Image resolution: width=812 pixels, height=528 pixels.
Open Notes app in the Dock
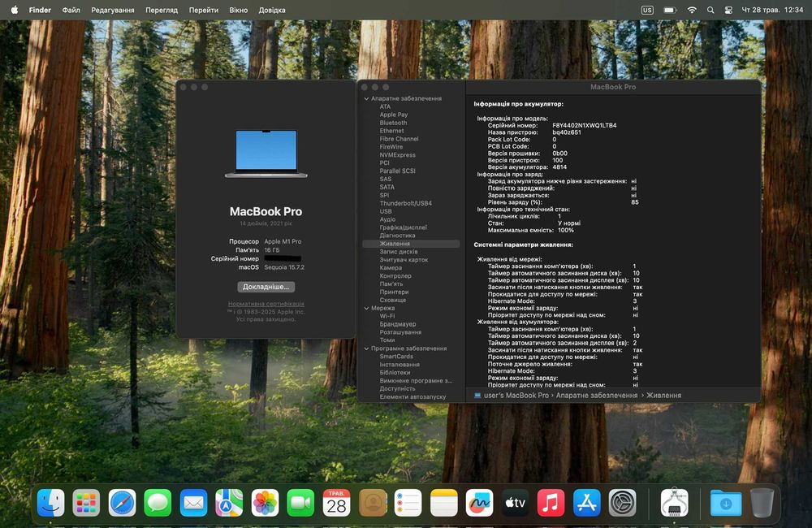coord(444,503)
